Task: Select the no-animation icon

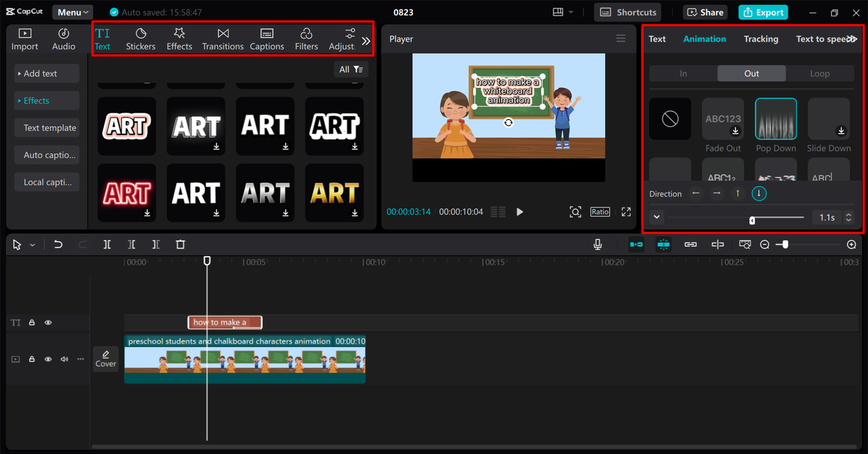Action: pyautogui.click(x=670, y=119)
